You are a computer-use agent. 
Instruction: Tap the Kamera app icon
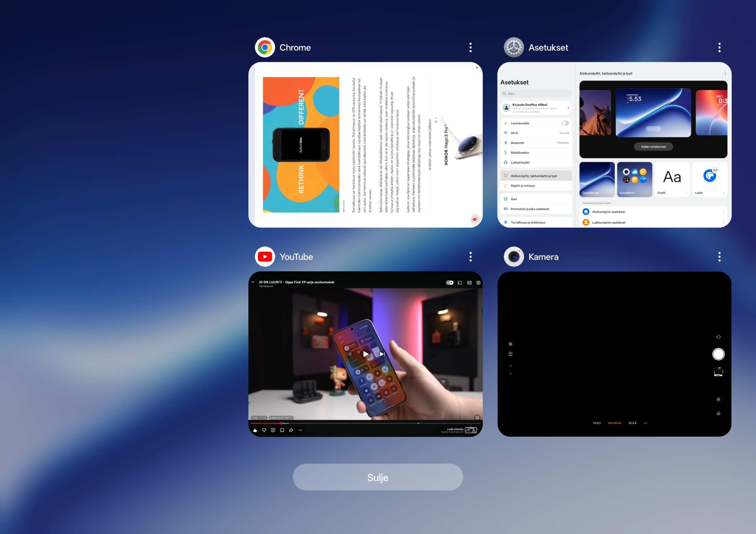point(514,257)
